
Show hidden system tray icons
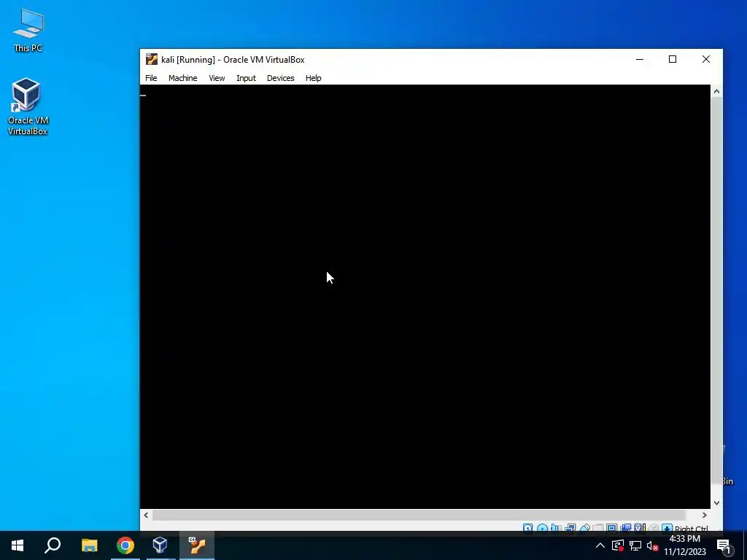click(x=600, y=545)
